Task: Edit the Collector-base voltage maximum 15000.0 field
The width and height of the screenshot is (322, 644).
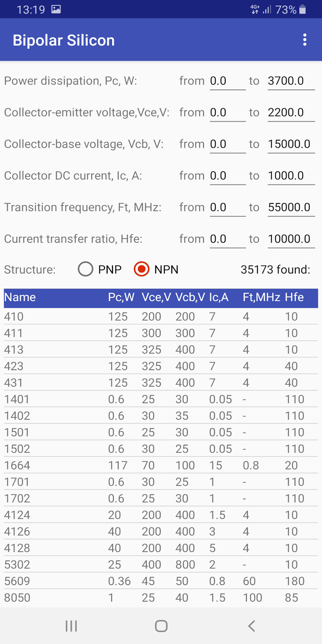Action: 291,144
